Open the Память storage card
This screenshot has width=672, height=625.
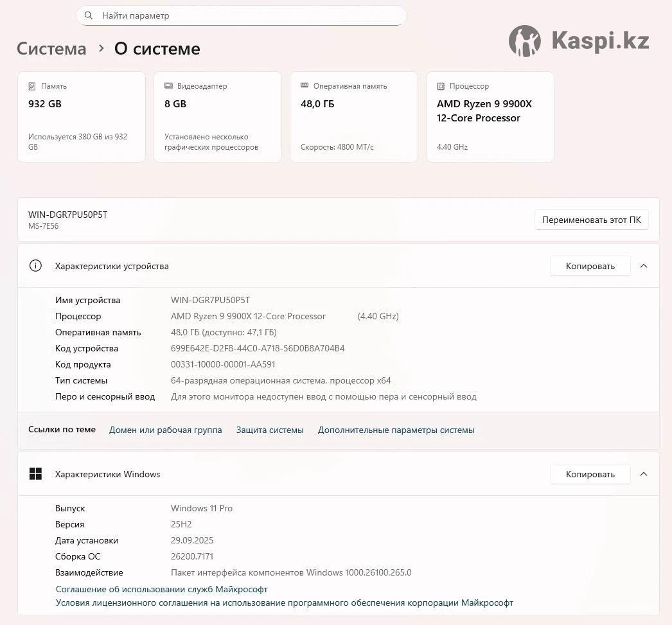click(82, 117)
